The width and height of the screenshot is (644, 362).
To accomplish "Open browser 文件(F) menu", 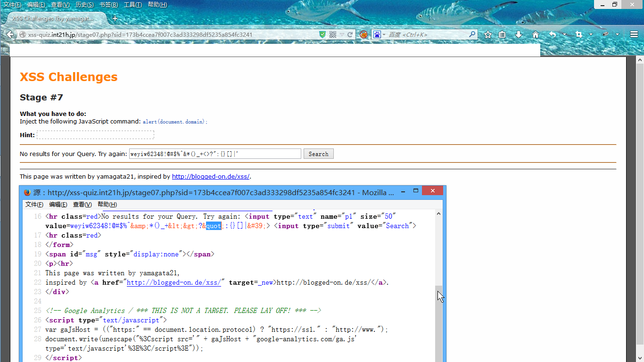I will [x=13, y=5].
